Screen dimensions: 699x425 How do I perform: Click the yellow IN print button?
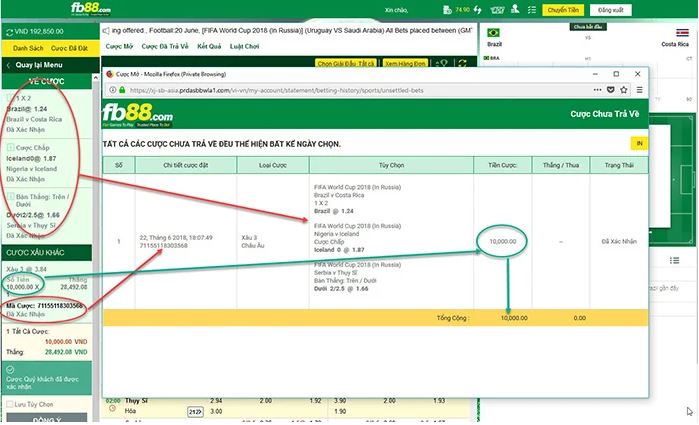(x=639, y=143)
